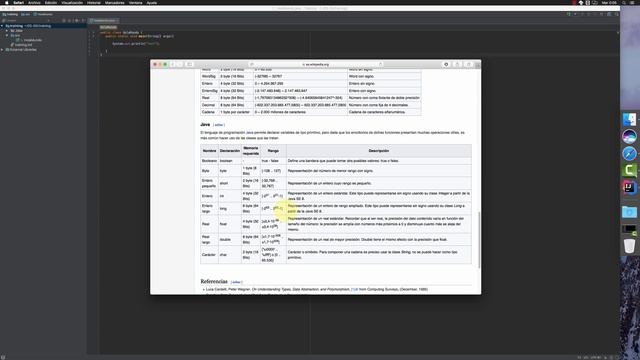The height and width of the screenshot is (360, 640).
Task: Click the es.wikipedia.org address bar
Action: (x=316, y=64)
